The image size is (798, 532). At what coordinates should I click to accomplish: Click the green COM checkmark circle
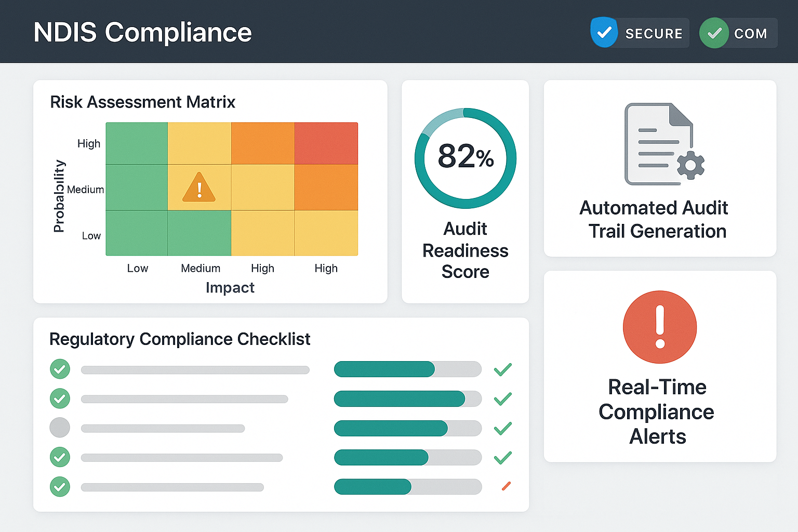(714, 33)
